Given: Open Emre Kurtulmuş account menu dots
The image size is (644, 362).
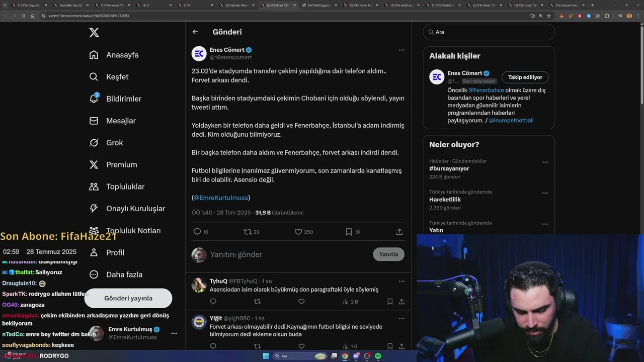Looking at the screenshot, I should (174, 333).
